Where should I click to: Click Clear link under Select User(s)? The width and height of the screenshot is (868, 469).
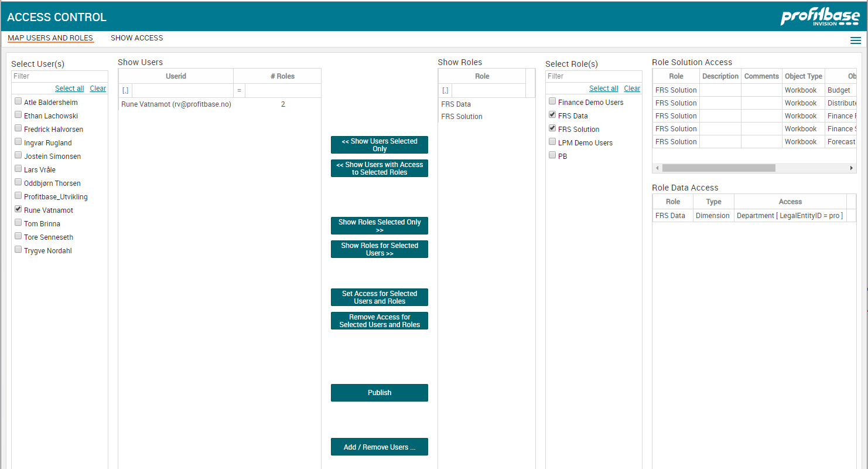[98, 89]
